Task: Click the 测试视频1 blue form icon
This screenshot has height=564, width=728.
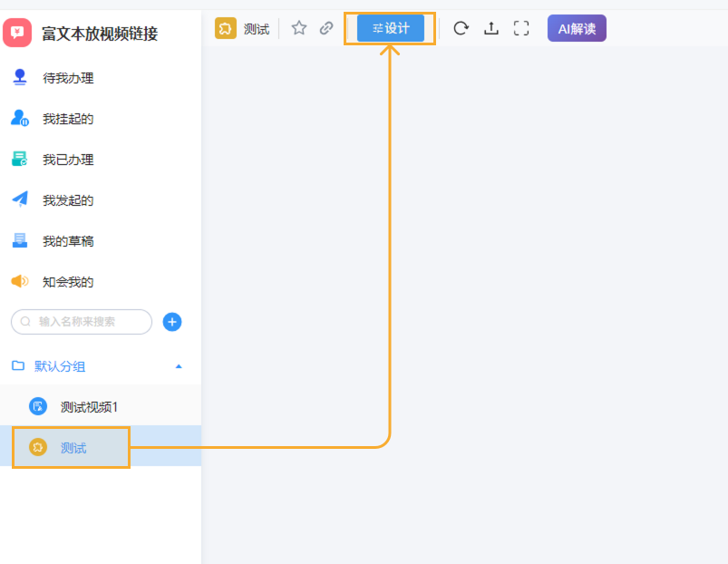Action: tap(38, 406)
